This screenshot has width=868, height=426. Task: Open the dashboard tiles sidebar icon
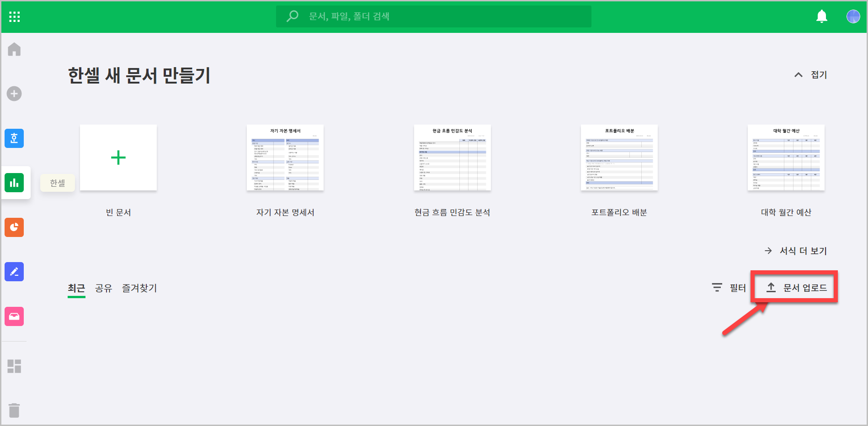pyautogui.click(x=14, y=366)
